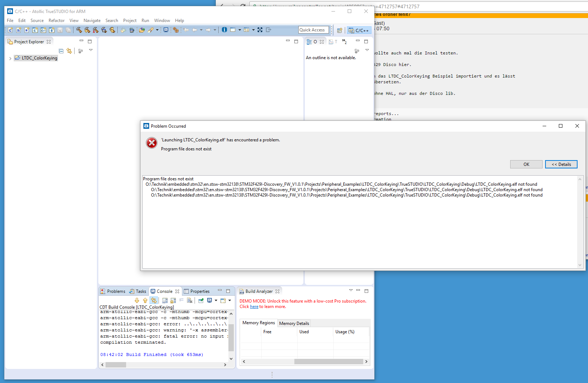This screenshot has height=383, width=588.
Task: Click the Open Perspective icon
Action: (339, 30)
